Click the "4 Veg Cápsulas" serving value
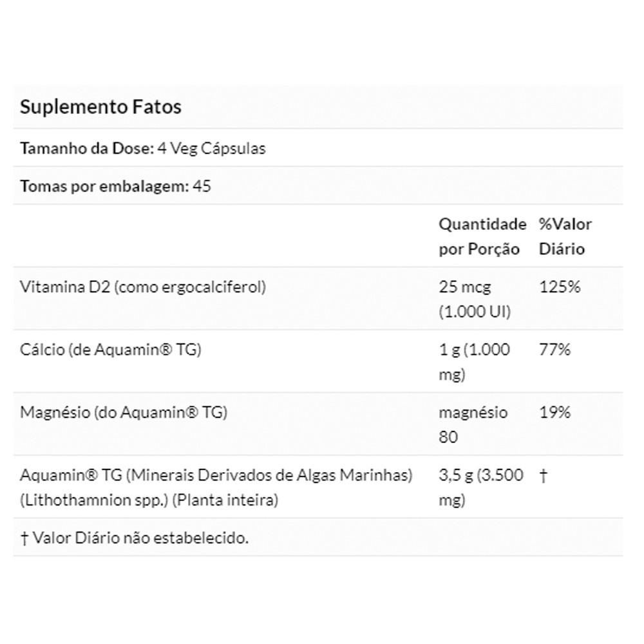Screen dimensions: 644x644 tap(211, 148)
